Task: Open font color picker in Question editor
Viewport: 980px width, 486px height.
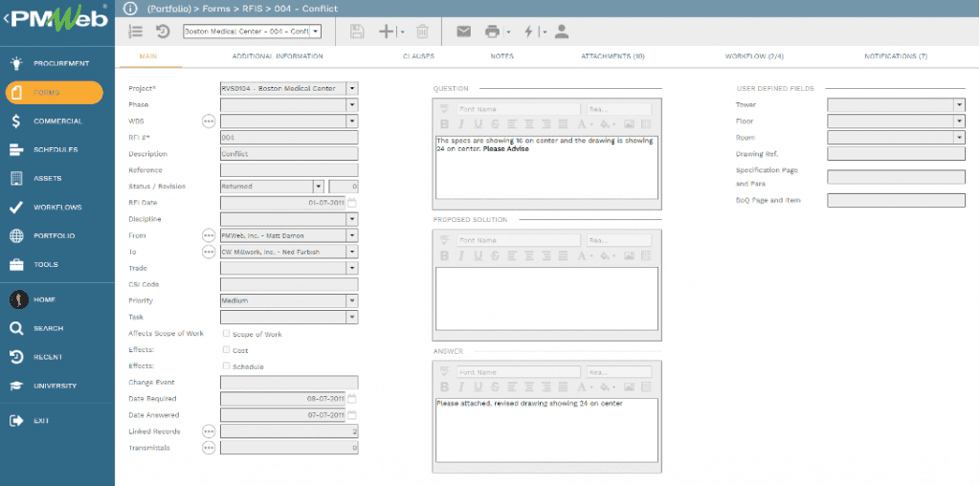Action: (x=583, y=124)
